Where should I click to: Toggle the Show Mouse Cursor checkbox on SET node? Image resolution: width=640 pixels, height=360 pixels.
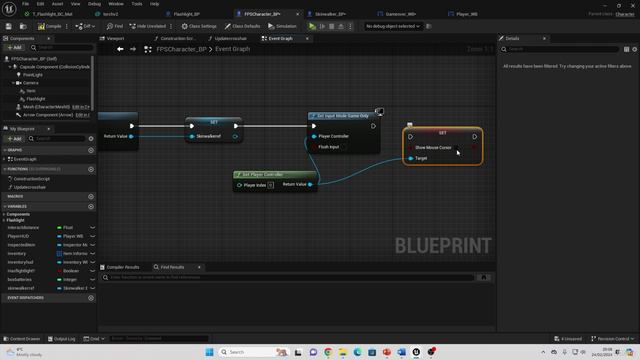pyautogui.click(x=456, y=147)
